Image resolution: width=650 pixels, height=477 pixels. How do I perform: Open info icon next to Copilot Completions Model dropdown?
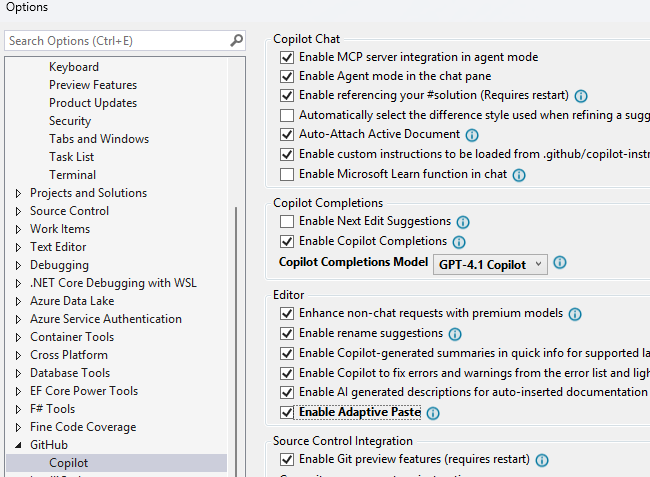pyautogui.click(x=560, y=263)
